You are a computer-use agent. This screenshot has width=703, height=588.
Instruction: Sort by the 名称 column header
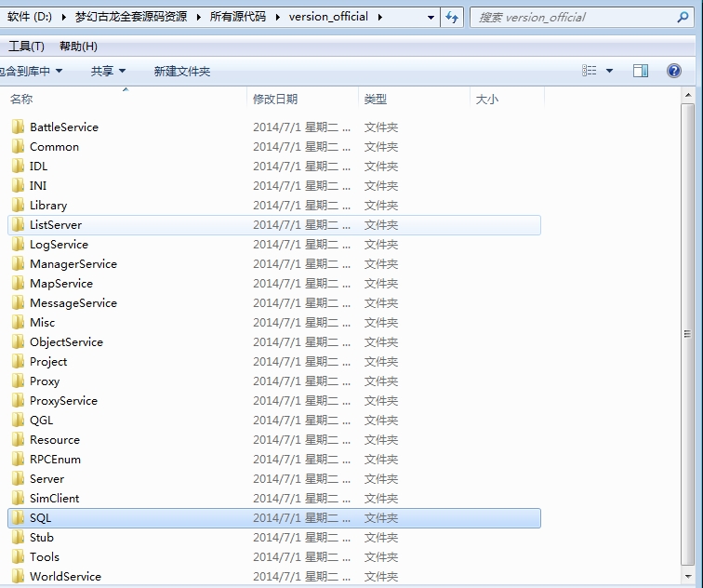point(21,99)
